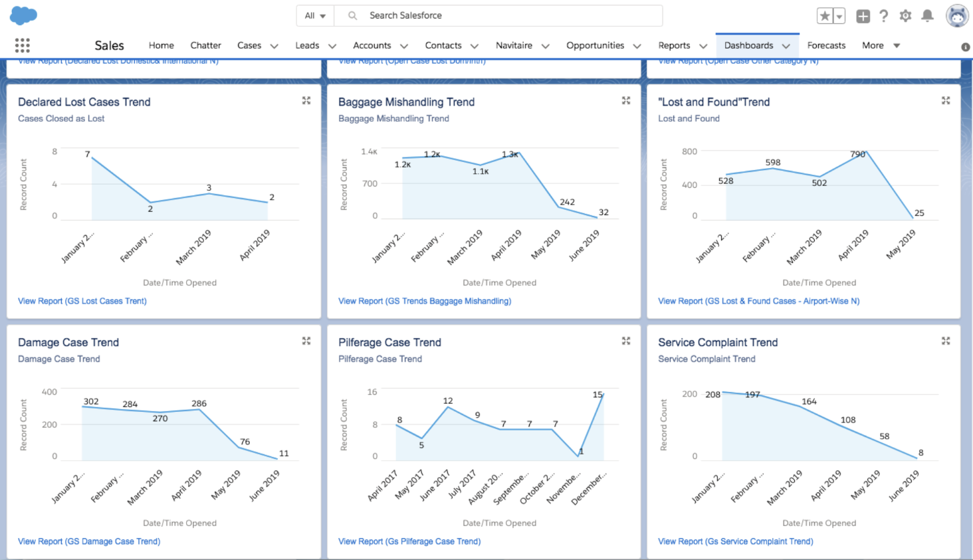Open the Navitaire tab

point(514,45)
